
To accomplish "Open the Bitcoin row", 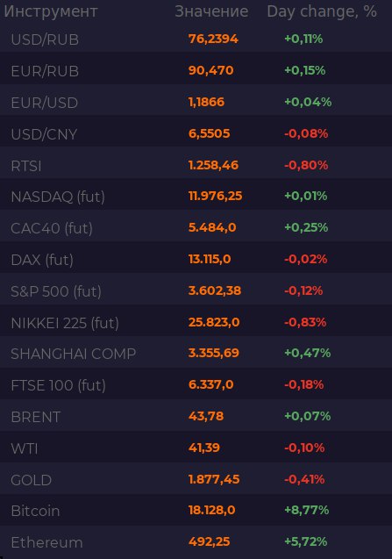I will click(x=196, y=512).
